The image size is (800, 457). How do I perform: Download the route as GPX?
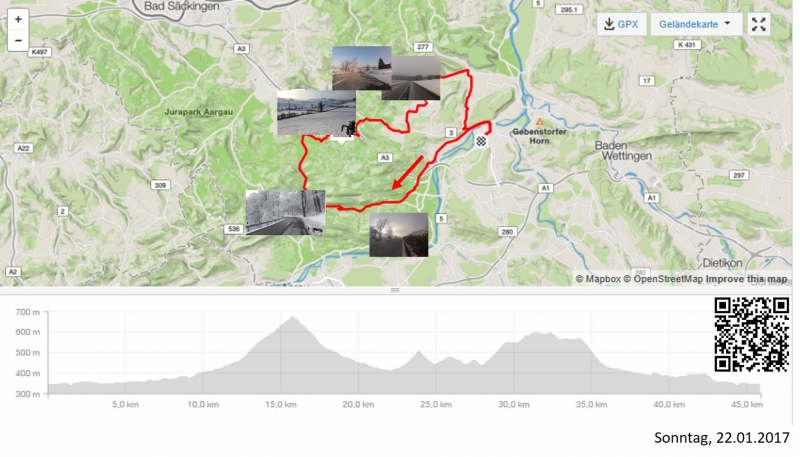click(621, 24)
